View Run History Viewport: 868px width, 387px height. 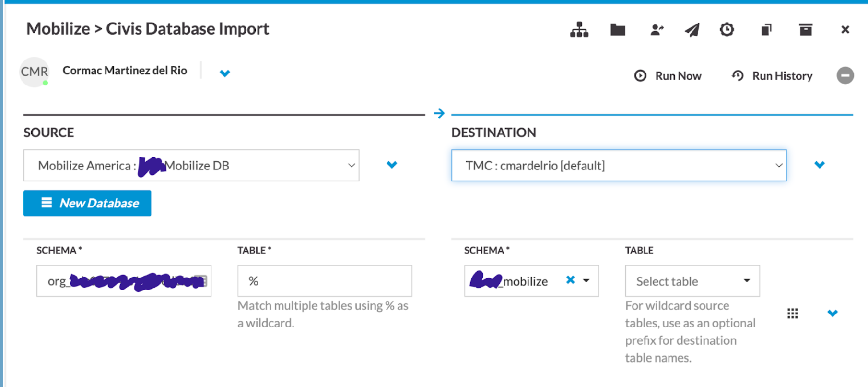(772, 76)
